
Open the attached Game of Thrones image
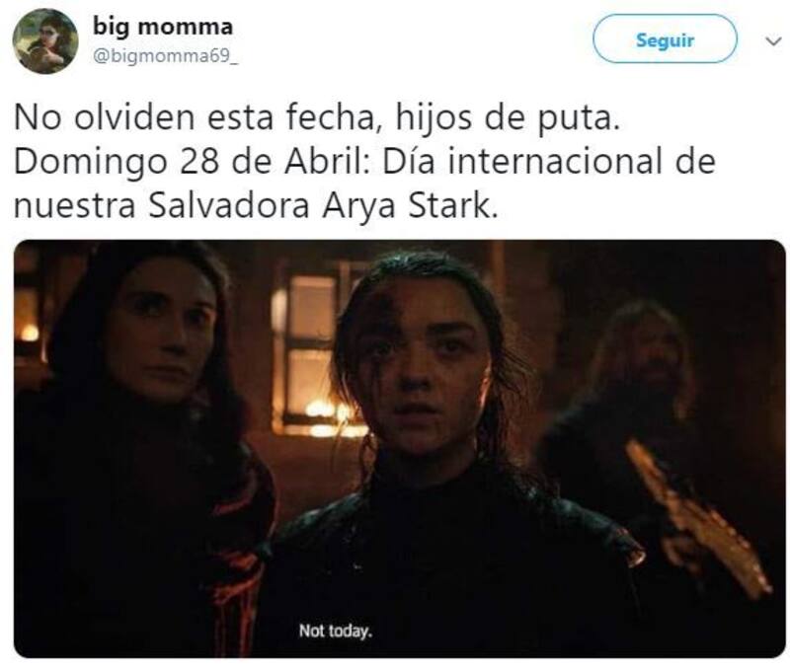pos(400,449)
